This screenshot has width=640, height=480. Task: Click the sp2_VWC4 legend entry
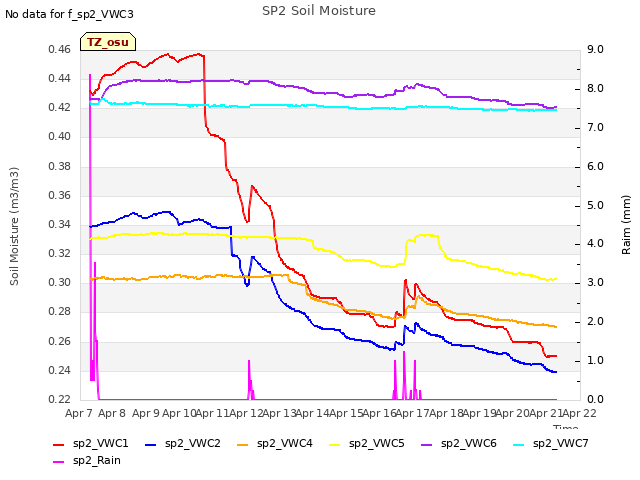point(275,444)
